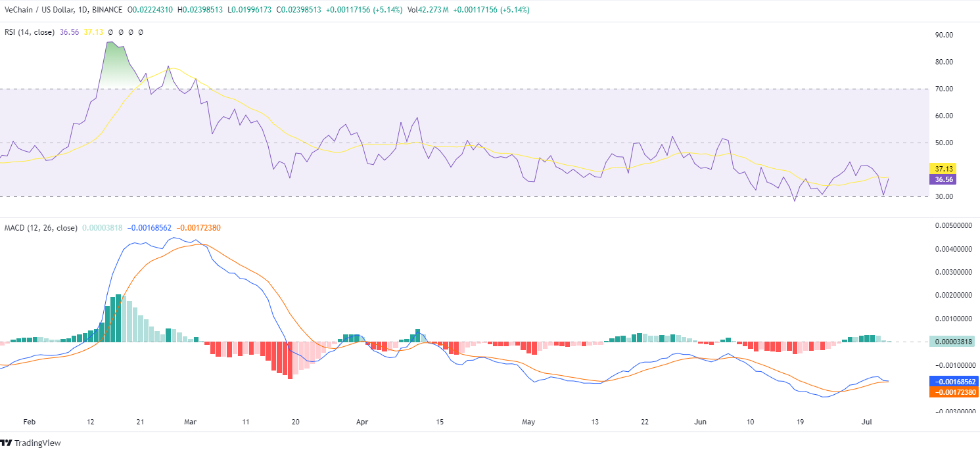Click the blue -0.00168562 label on MACD axis

(x=954, y=381)
